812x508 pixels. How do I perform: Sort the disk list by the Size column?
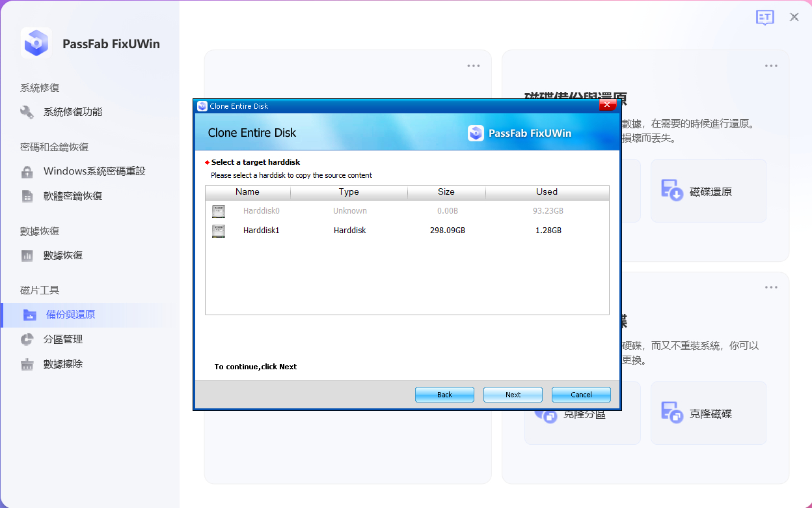click(x=446, y=191)
